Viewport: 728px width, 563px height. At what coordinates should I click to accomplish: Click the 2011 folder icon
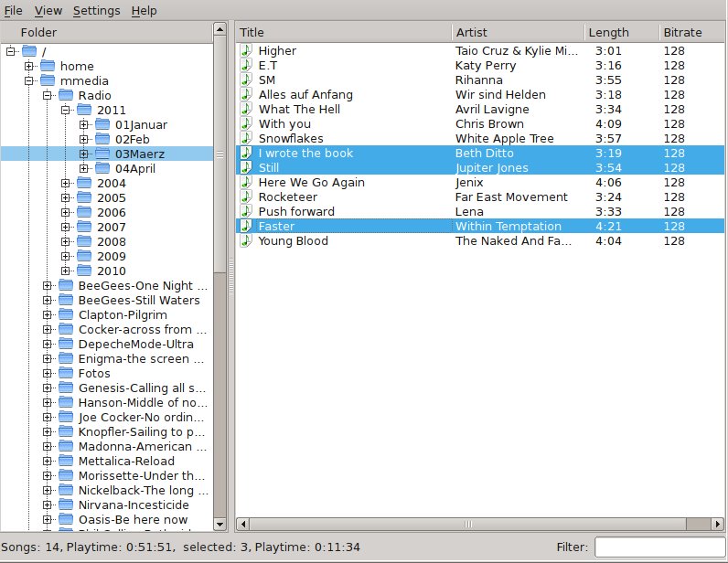(x=84, y=110)
